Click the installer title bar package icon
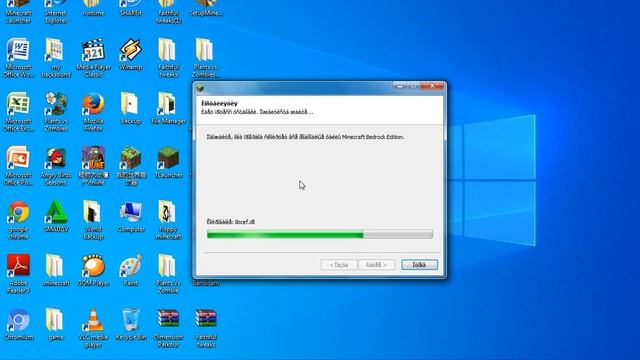The height and width of the screenshot is (360, 640). click(x=200, y=88)
